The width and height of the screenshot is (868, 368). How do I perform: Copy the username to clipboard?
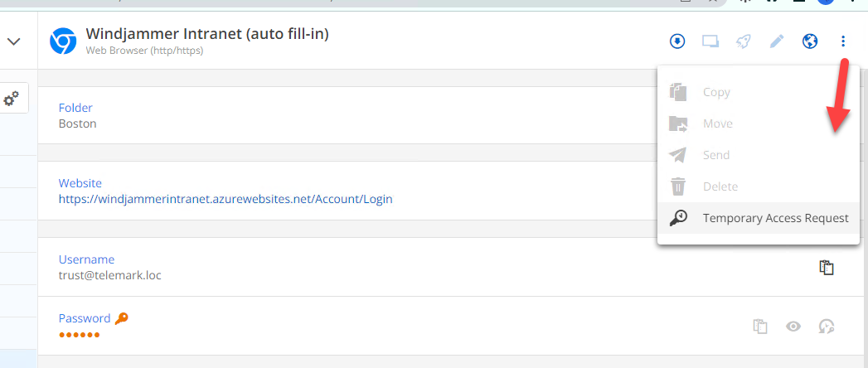827,267
